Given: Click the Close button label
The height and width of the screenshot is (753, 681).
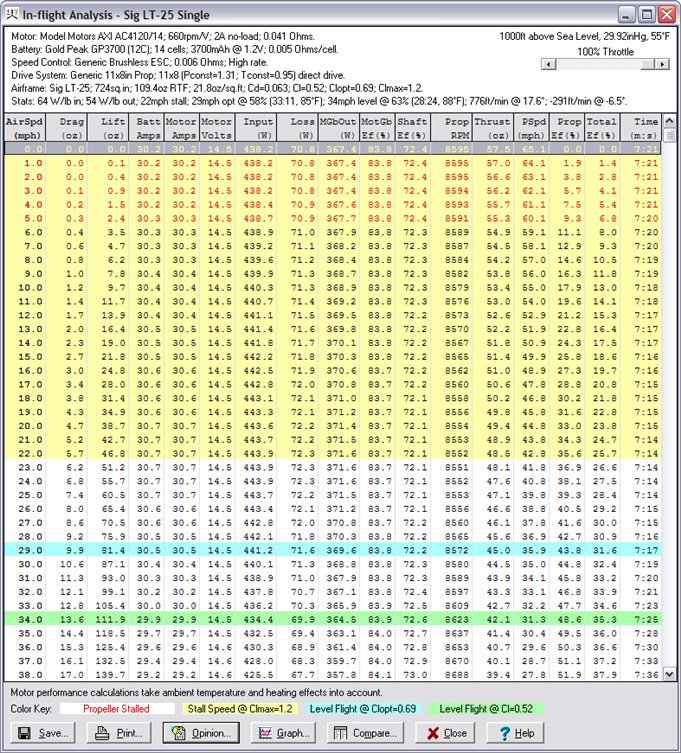Looking at the screenshot, I should [455, 733].
